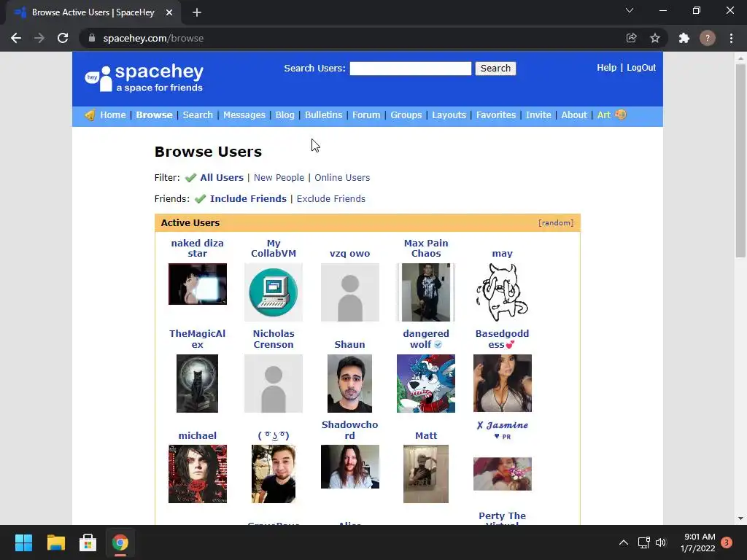Filter by Online Users

pyautogui.click(x=342, y=178)
